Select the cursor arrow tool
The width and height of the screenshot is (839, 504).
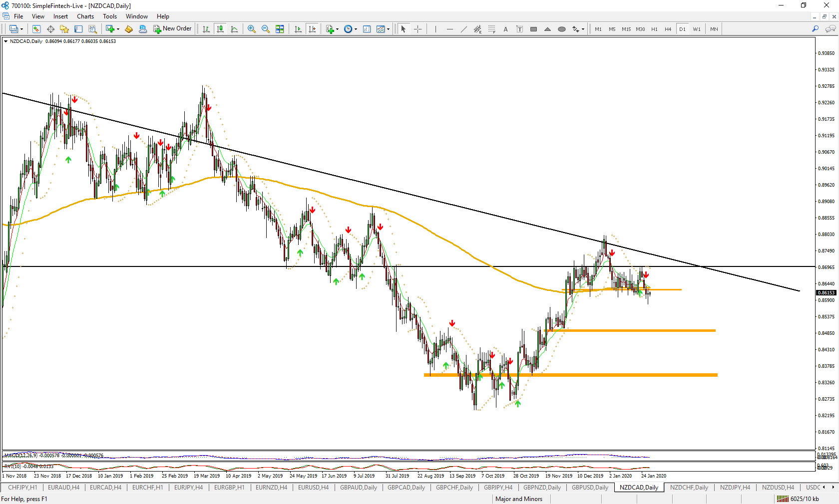(x=404, y=29)
